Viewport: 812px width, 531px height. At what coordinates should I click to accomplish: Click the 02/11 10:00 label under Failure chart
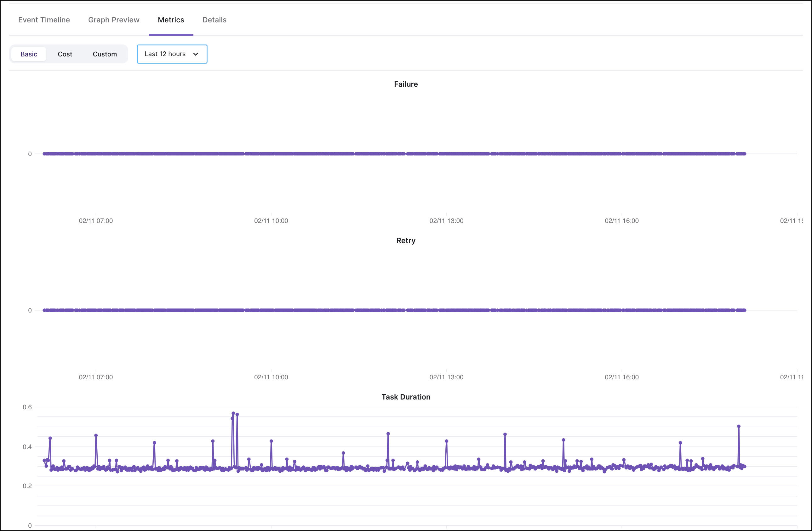271,221
